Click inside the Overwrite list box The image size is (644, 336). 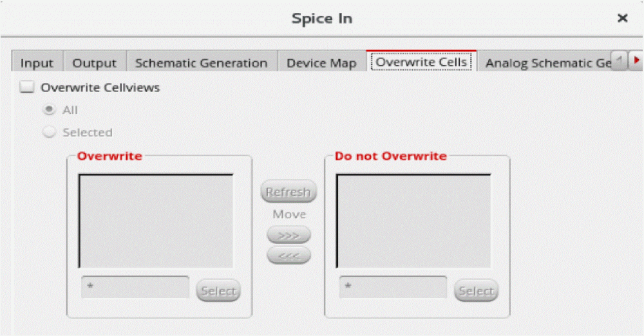pyautogui.click(x=156, y=220)
